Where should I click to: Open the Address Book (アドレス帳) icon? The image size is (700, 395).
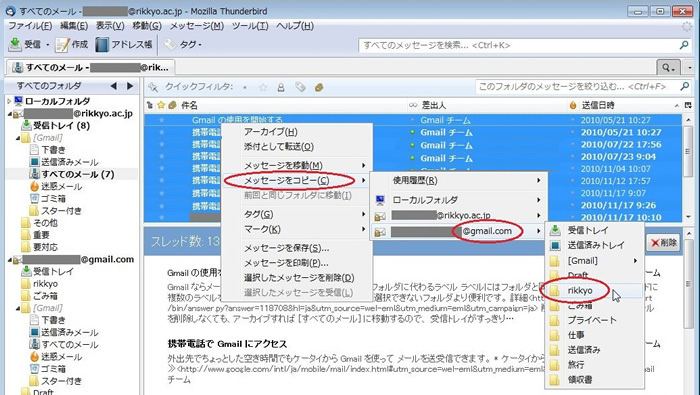(102, 45)
